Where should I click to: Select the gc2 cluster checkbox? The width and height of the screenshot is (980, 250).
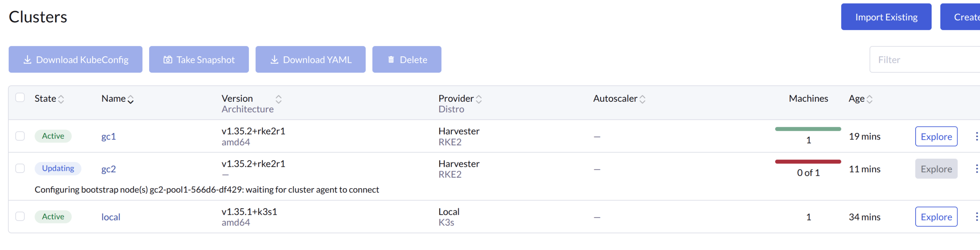pos(20,168)
